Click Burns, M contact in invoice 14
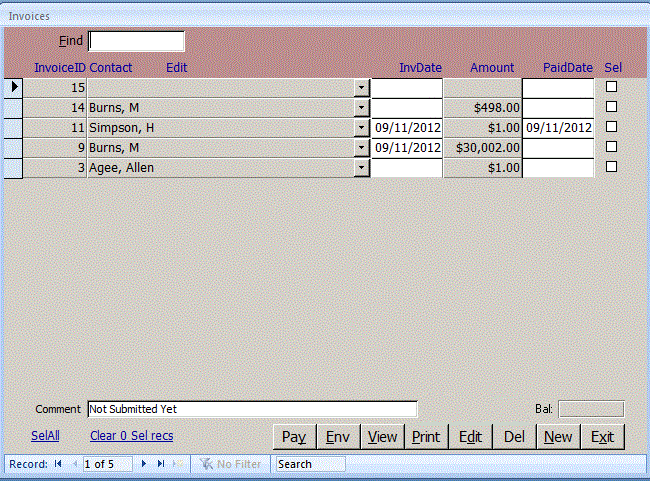 tap(221, 108)
